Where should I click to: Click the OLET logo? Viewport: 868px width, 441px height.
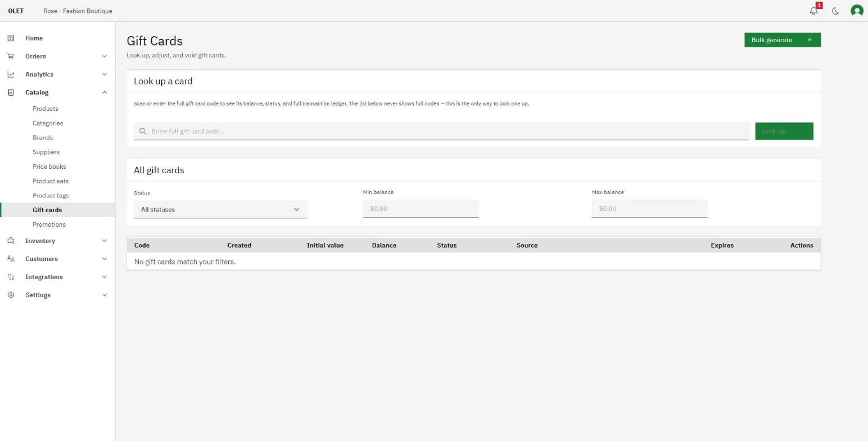coord(16,11)
